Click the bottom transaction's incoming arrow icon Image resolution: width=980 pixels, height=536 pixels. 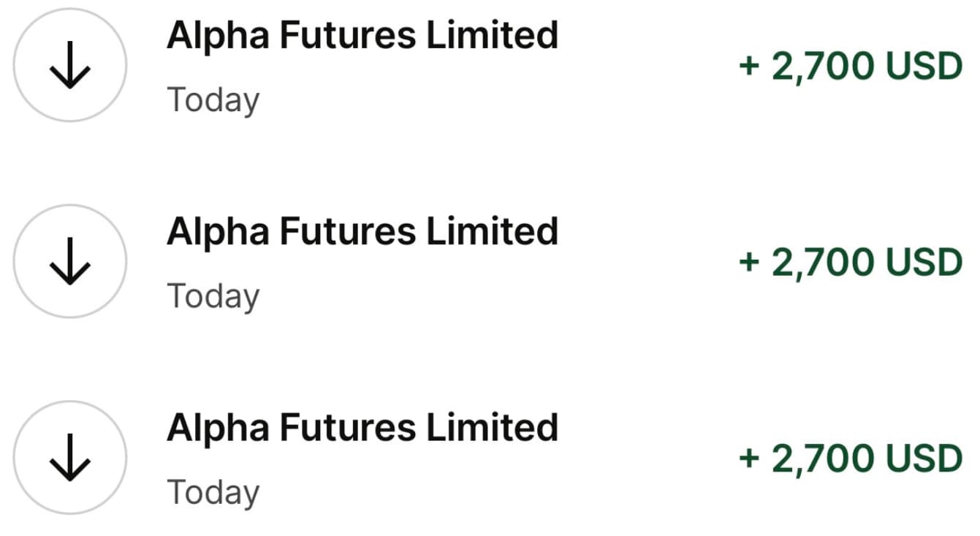click(x=70, y=457)
